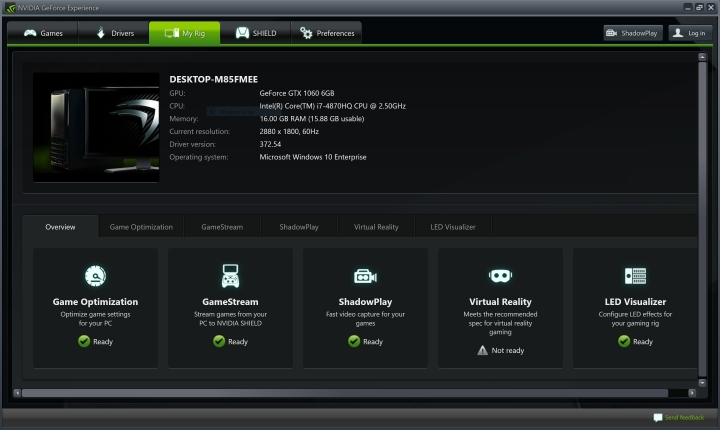Select the Overview sub-tab

tap(60, 227)
